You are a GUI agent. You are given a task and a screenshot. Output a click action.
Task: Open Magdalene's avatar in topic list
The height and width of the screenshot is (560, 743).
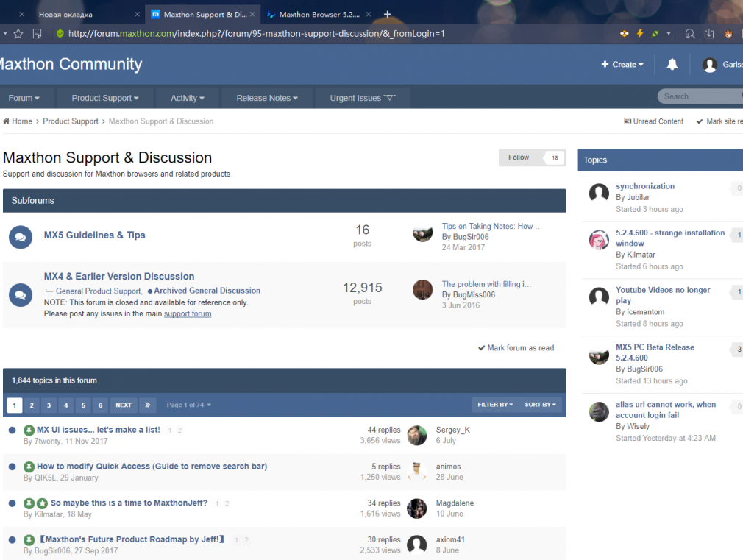coord(417,508)
